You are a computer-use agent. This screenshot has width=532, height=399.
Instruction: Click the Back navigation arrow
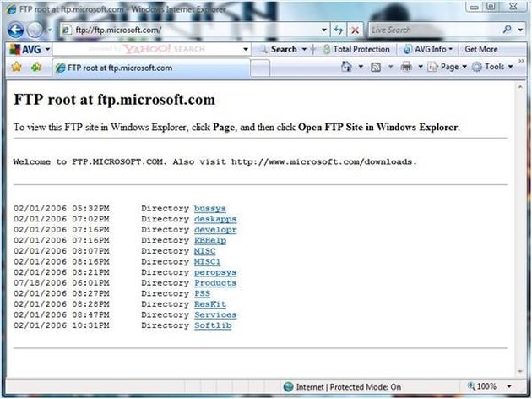pos(15,30)
